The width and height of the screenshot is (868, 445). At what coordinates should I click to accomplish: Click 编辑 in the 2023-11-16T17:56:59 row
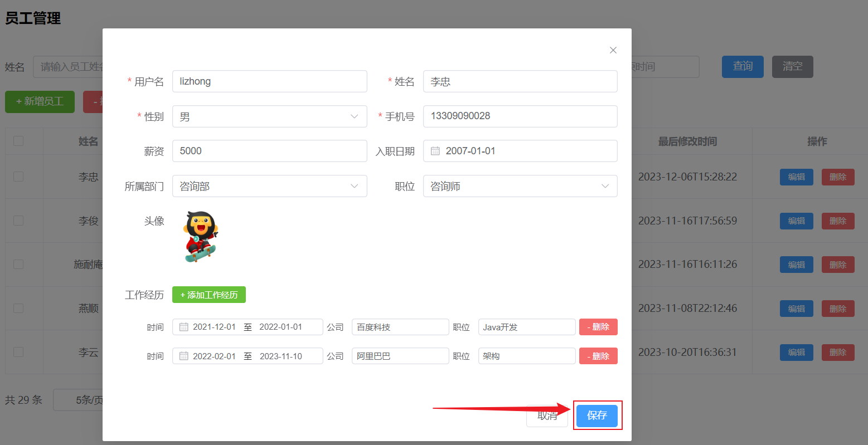(x=796, y=221)
